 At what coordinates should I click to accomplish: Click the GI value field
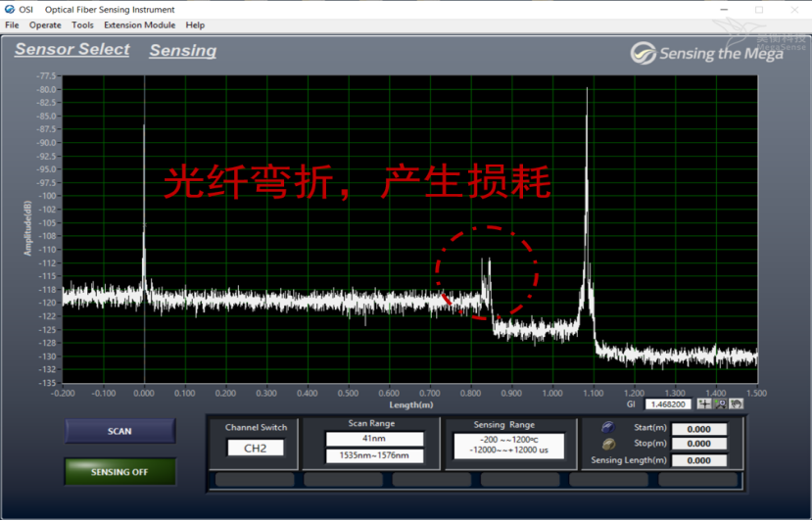668,403
